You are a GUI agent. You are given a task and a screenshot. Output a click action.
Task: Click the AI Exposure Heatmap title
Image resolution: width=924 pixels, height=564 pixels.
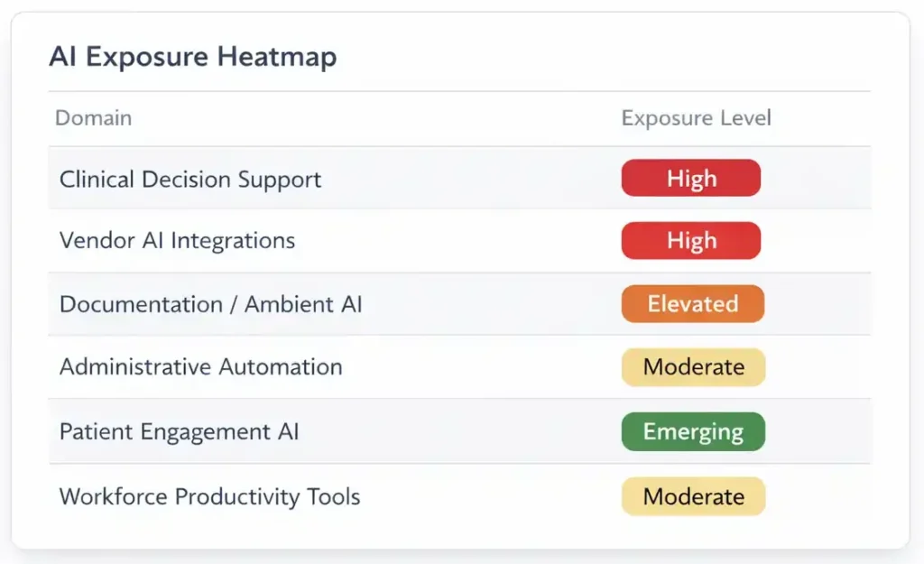[192, 57]
